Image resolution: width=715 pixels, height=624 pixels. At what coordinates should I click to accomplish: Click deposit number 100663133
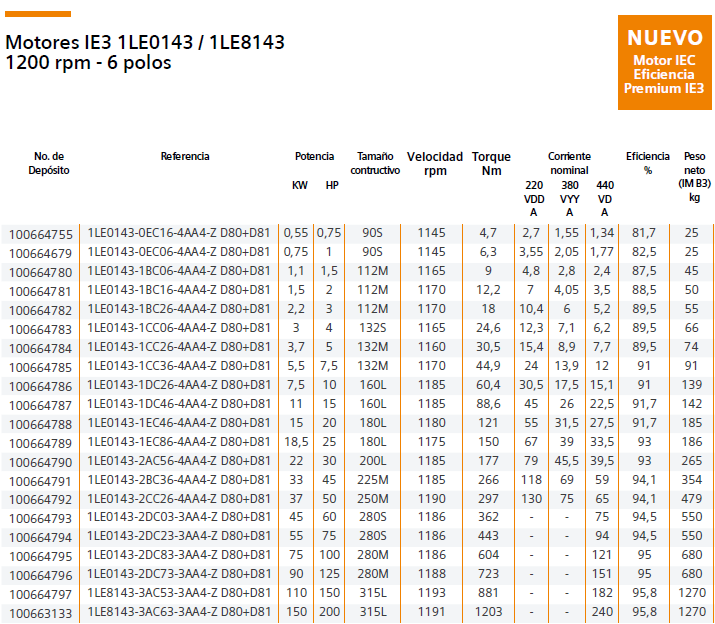click(41, 612)
